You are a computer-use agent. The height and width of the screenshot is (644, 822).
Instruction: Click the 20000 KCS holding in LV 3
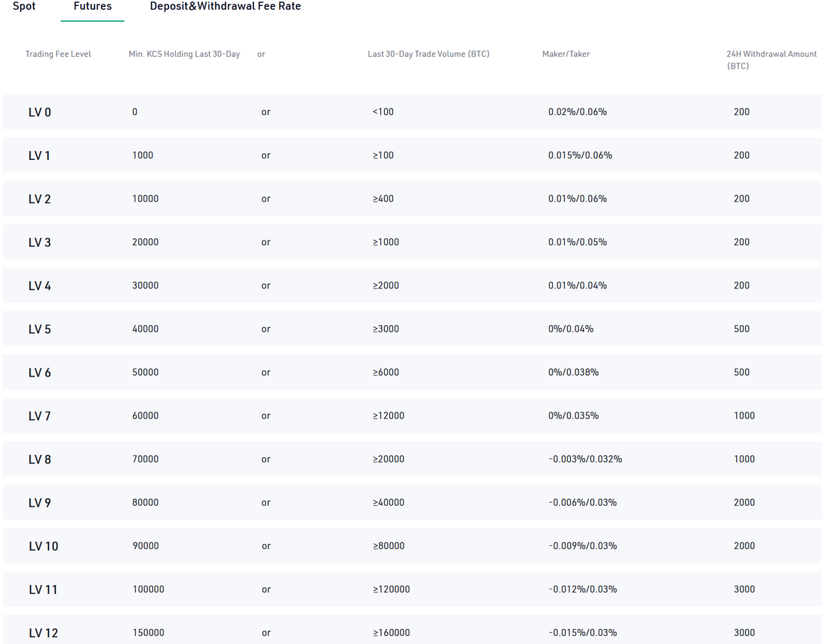[145, 242]
